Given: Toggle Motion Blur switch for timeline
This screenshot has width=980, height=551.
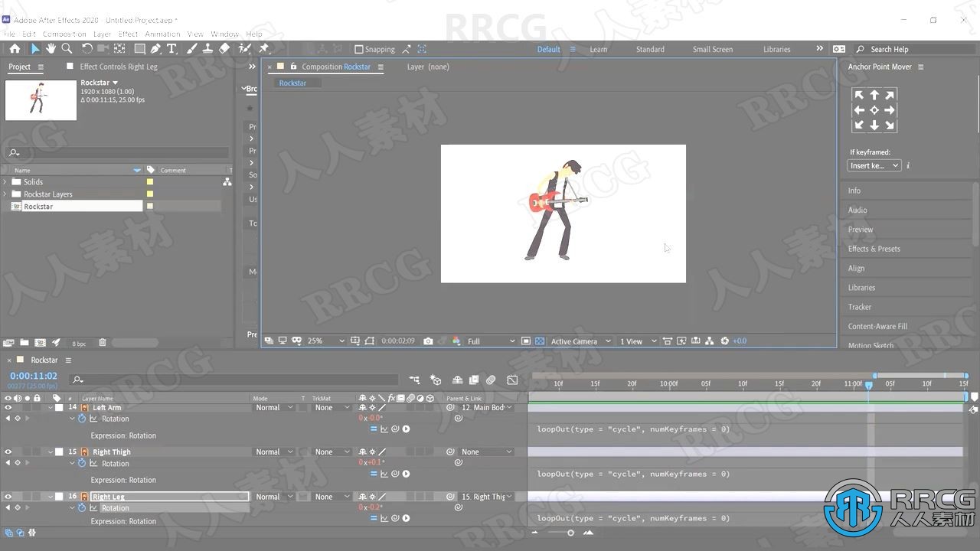Looking at the screenshot, I should pyautogui.click(x=491, y=380).
